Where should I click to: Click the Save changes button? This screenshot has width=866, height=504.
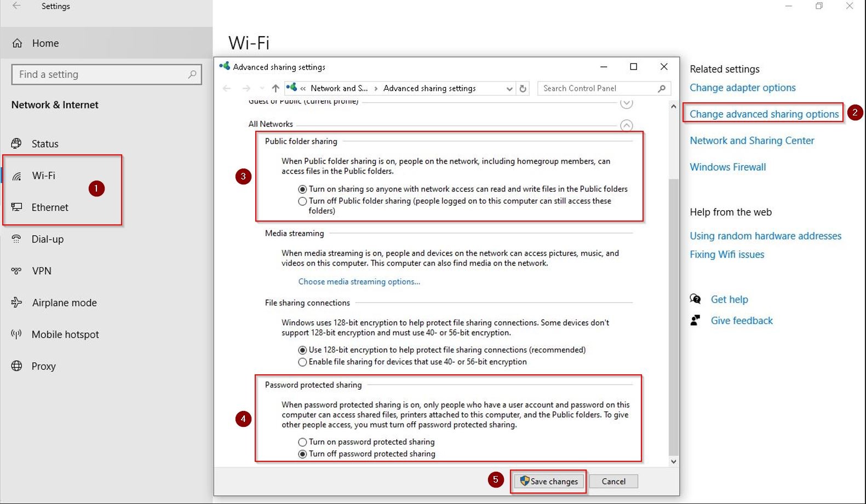click(x=548, y=482)
